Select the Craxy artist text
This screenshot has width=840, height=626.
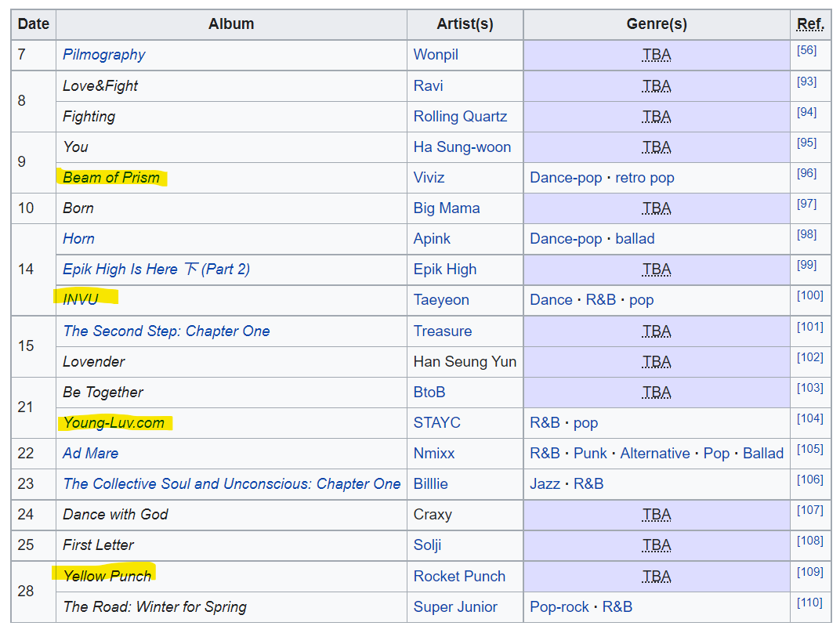[x=433, y=514]
